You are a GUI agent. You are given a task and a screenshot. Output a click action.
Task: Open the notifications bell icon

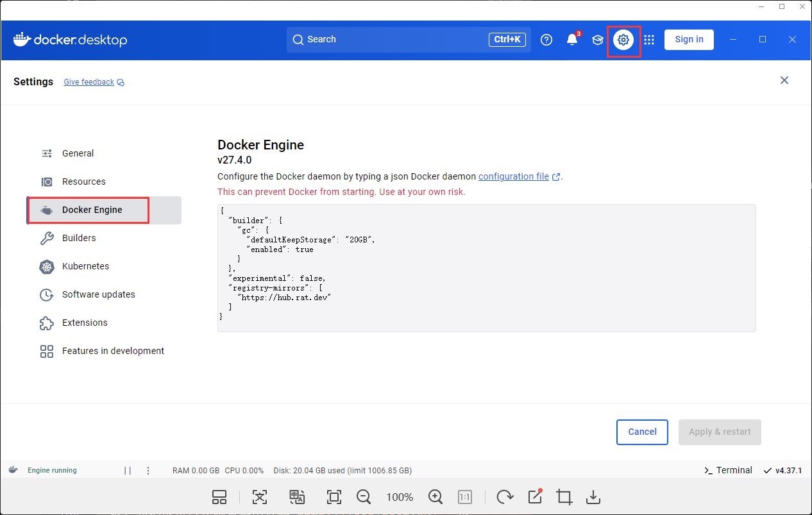572,40
